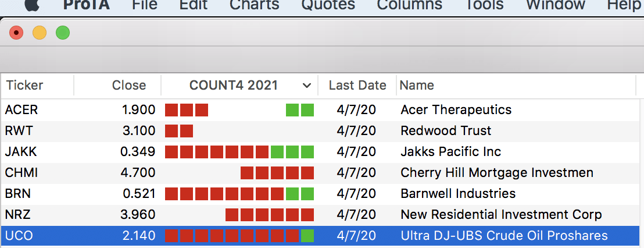The image size is (644, 248).
Task: Click the Redwood Trust name
Action: (x=446, y=131)
